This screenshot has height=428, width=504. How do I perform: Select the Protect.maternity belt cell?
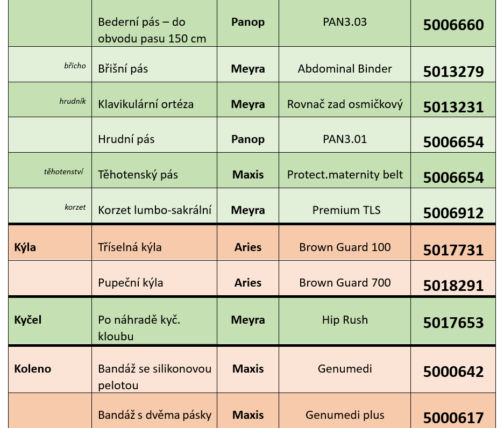pyautogui.click(x=345, y=170)
